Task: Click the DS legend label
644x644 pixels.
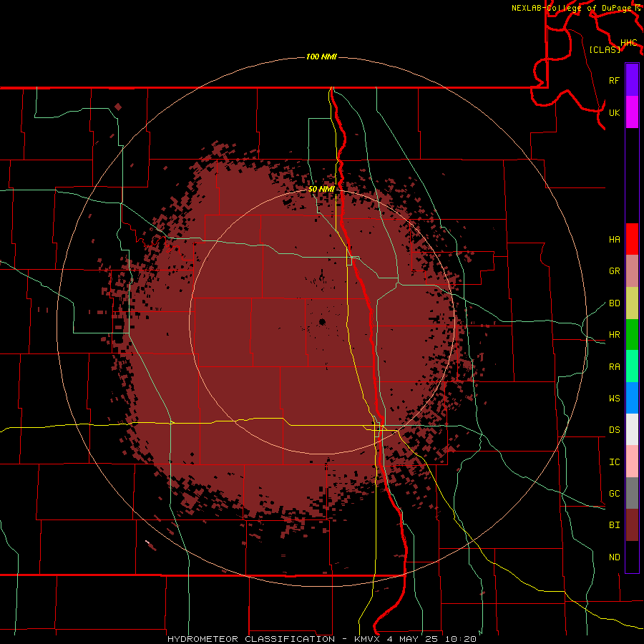Action: point(614,430)
